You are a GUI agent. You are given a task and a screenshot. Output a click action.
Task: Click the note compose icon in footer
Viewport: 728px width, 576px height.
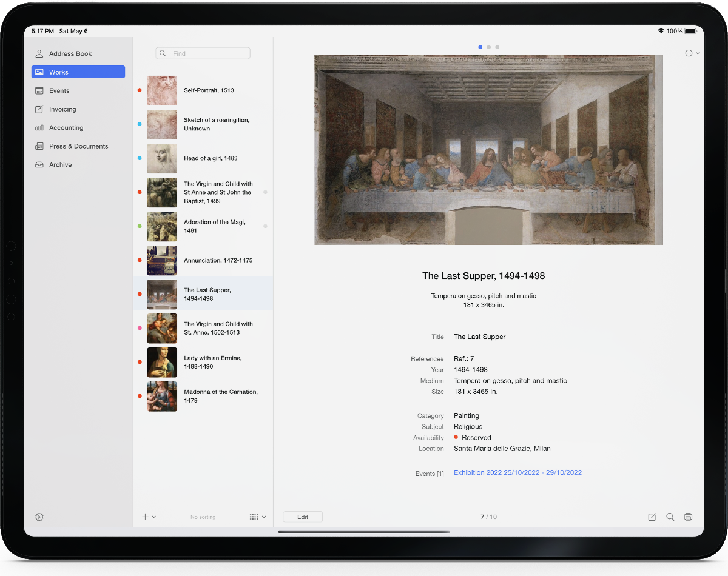652,517
